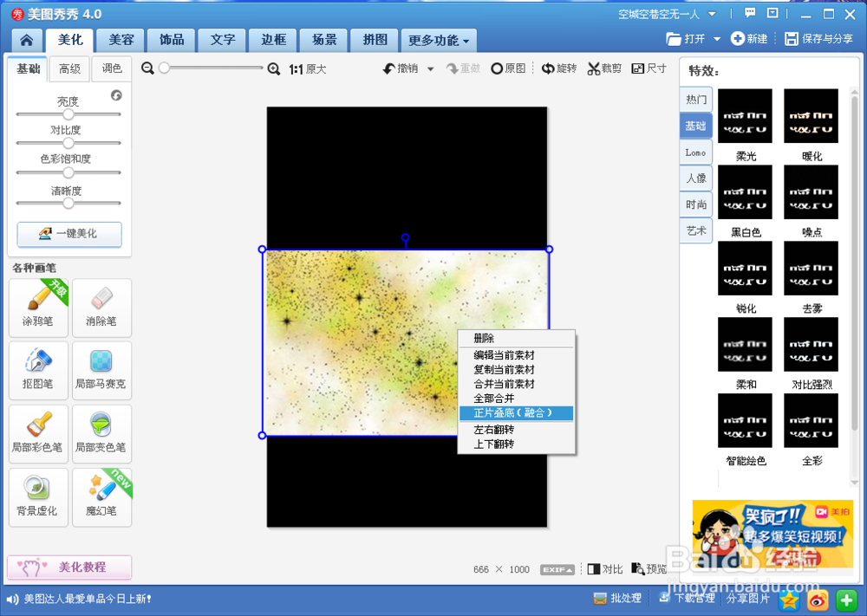Image resolution: width=867 pixels, height=616 pixels.
Task: Click the 一键美化 button
Action: (x=69, y=234)
